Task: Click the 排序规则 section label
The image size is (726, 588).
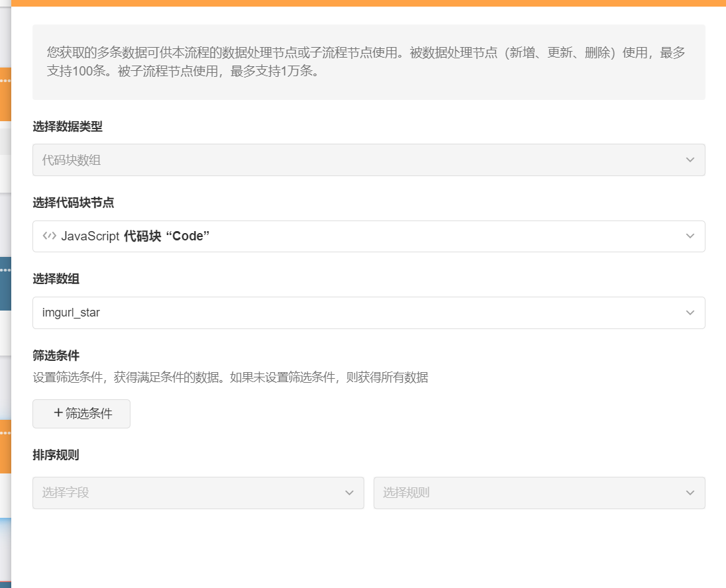Action: point(56,456)
